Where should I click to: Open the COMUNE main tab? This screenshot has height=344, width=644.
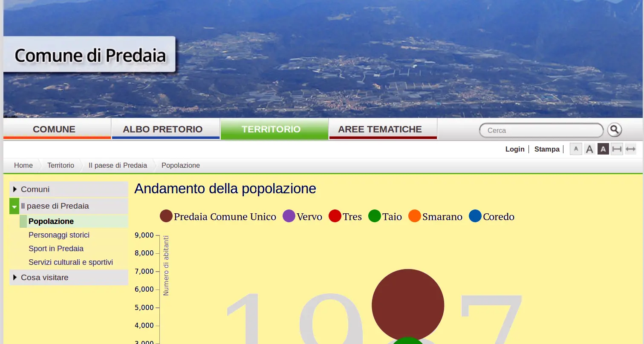pyautogui.click(x=57, y=129)
